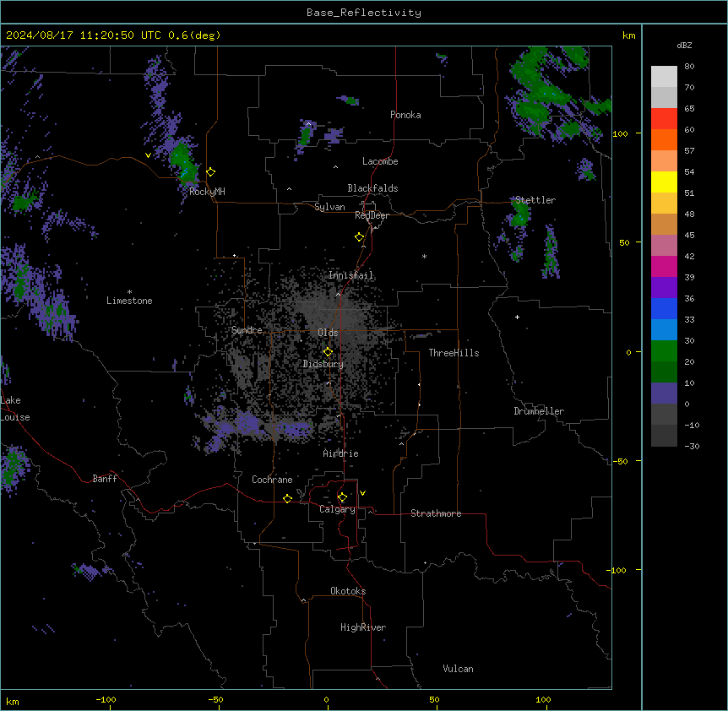Click the green echo northwest of RockyMH
Image resolution: width=728 pixels, height=711 pixels.
(x=182, y=162)
